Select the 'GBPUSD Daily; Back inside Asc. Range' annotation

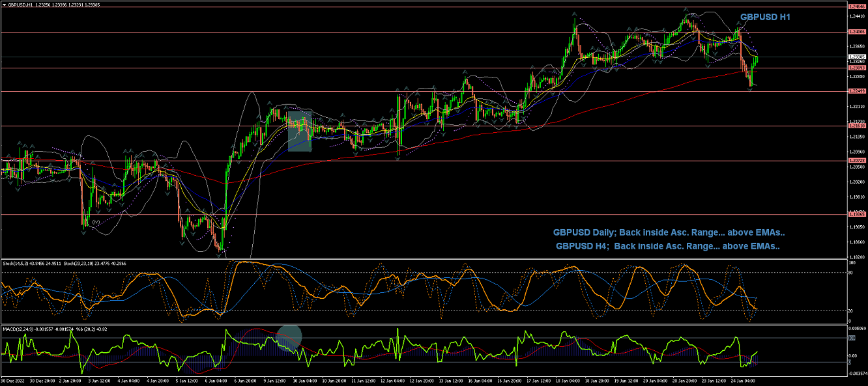point(669,232)
